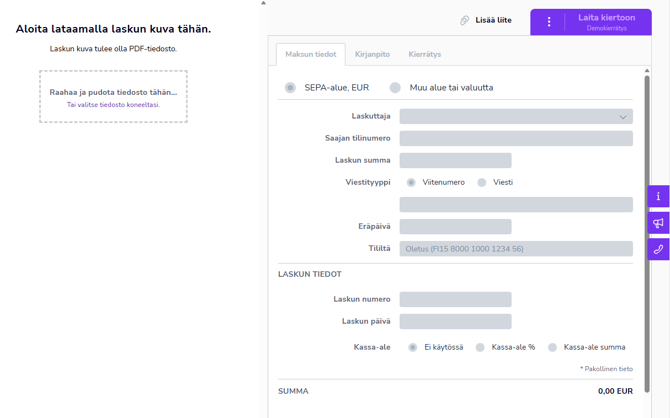Open the info side panel icon
Screen dimensions: 670x418
[x=658, y=197]
